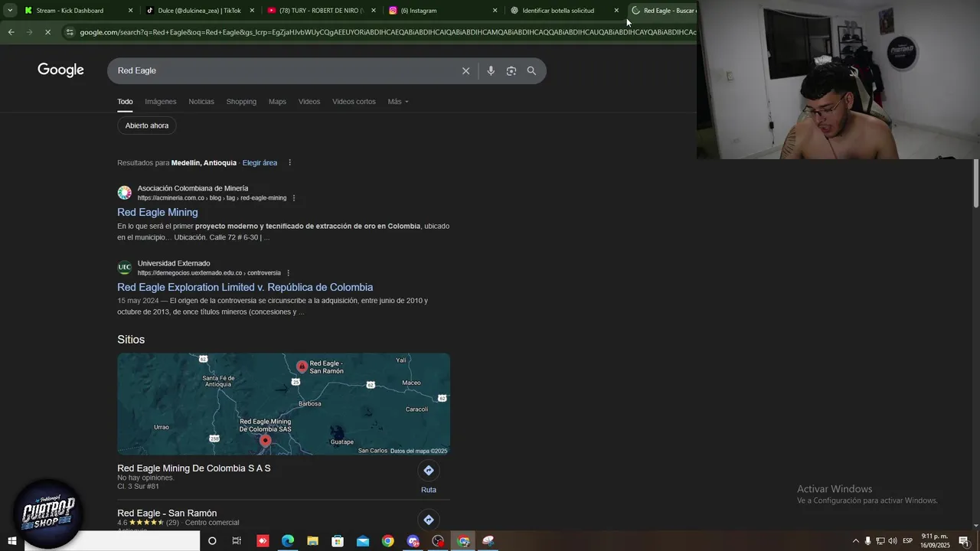Screen dimensions: 980x551
Task: Open options dots next to Elegir área
Action: 289,163
